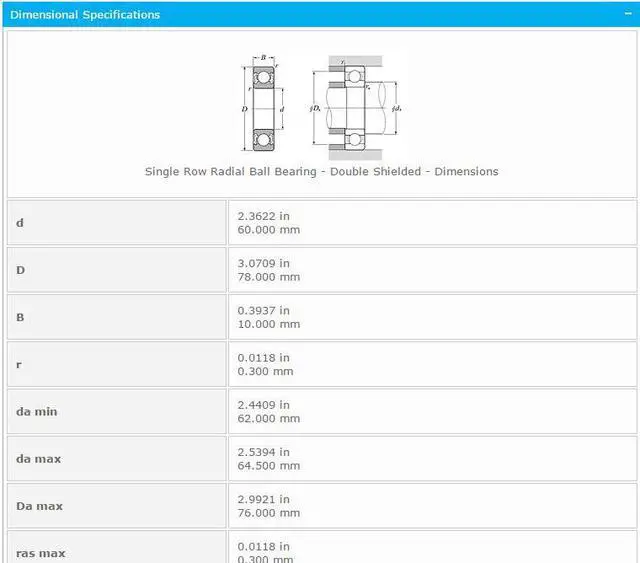Click the 'da min' row label
640x563 pixels.
[37, 411]
